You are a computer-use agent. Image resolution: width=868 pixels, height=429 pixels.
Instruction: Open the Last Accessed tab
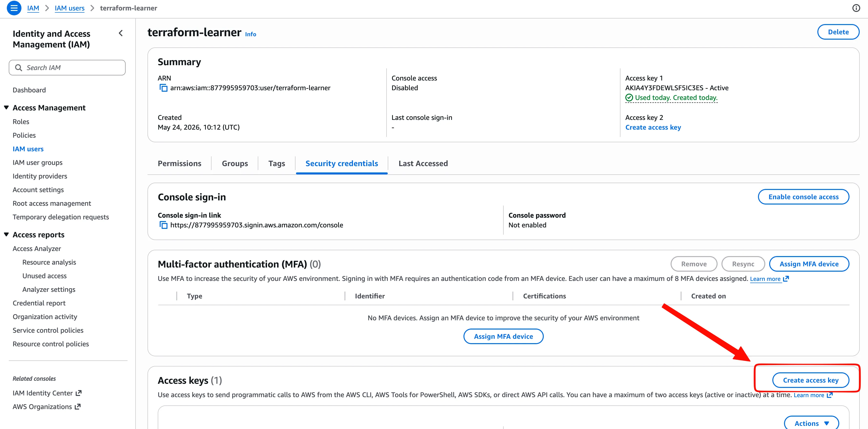423,163
